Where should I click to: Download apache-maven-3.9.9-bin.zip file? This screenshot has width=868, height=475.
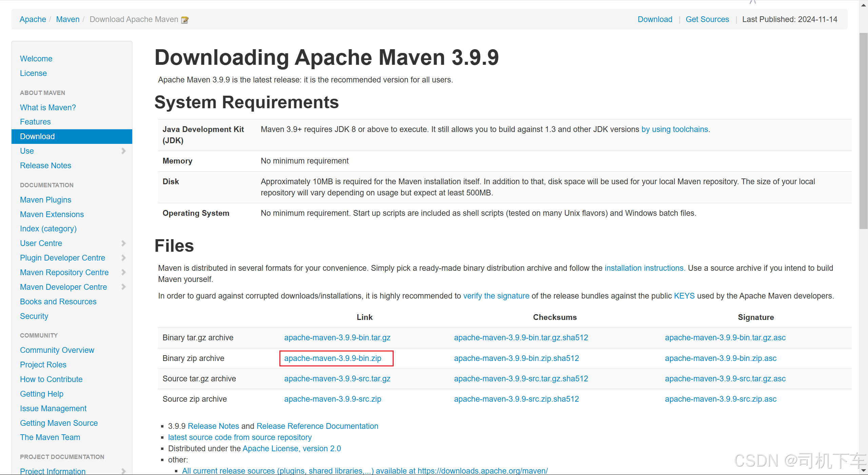tap(333, 358)
